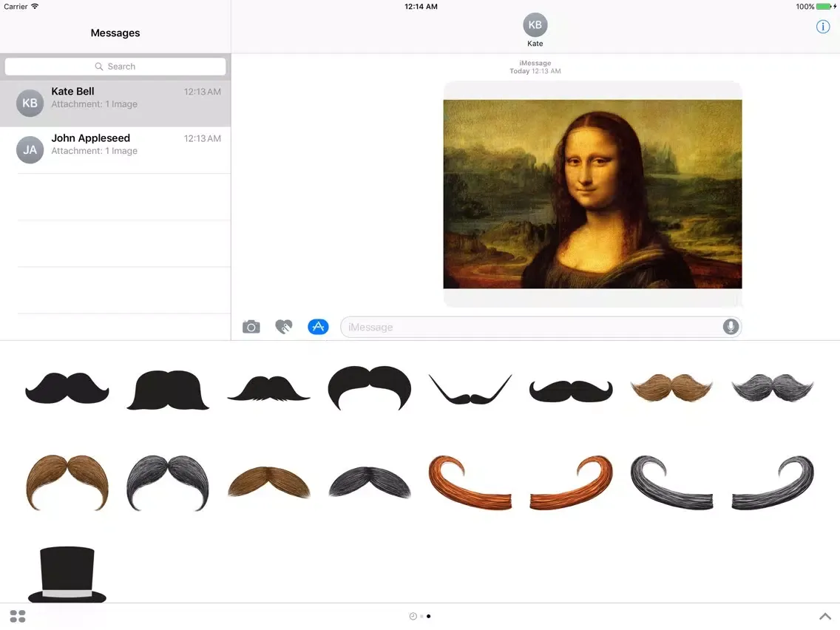This screenshot has width=840, height=630.
Task: Open the Mona Lisa image attachment
Action: tap(592, 194)
